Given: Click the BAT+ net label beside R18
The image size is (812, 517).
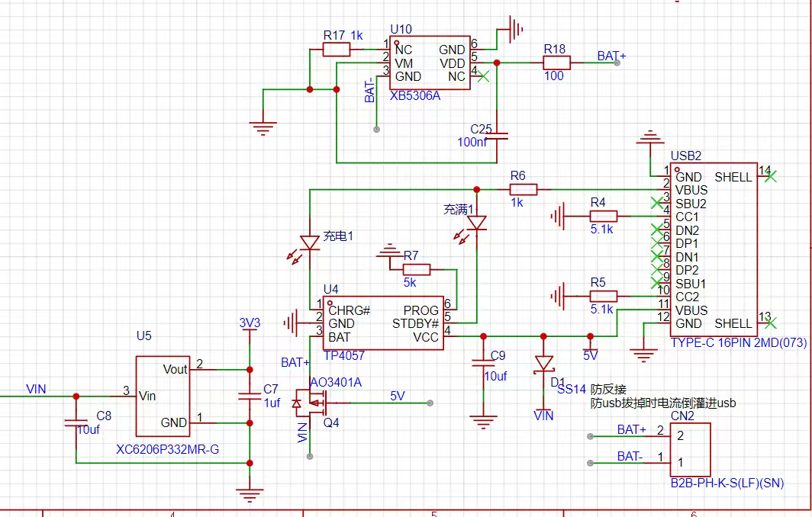Looking at the screenshot, I should [611, 56].
